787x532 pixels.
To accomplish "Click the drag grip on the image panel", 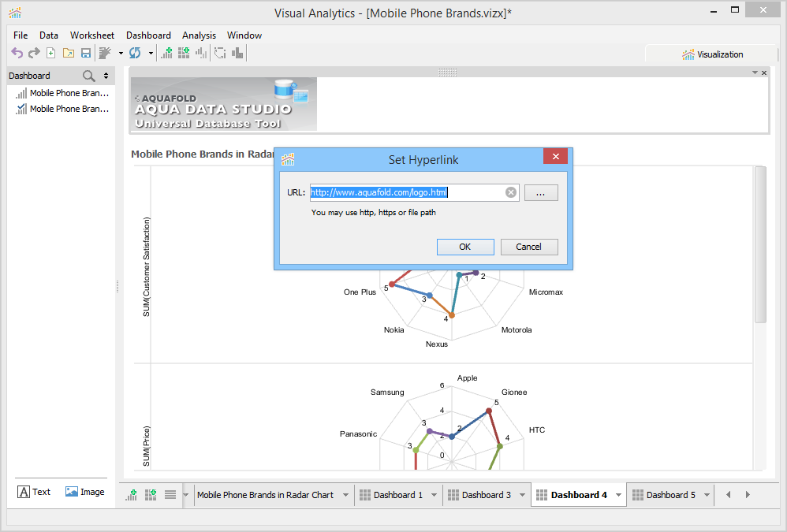I will 448,73.
